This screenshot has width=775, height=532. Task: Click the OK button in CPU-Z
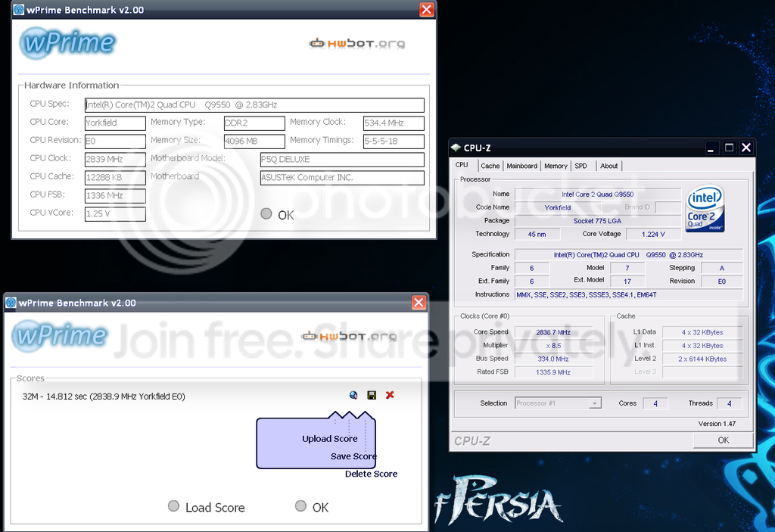[723, 440]
